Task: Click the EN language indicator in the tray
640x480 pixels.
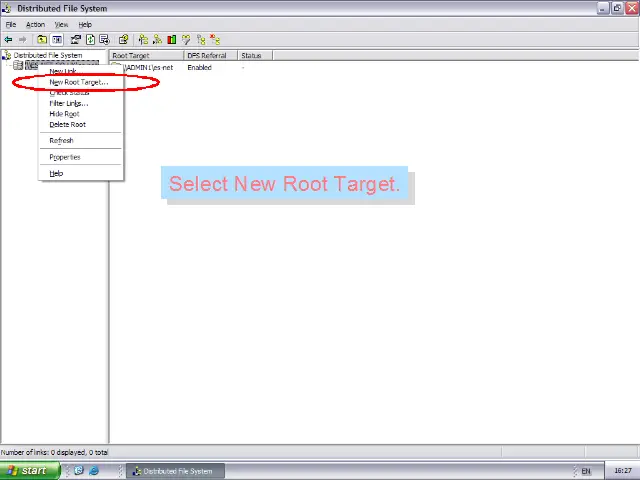Action: click(x=586, y=471)
